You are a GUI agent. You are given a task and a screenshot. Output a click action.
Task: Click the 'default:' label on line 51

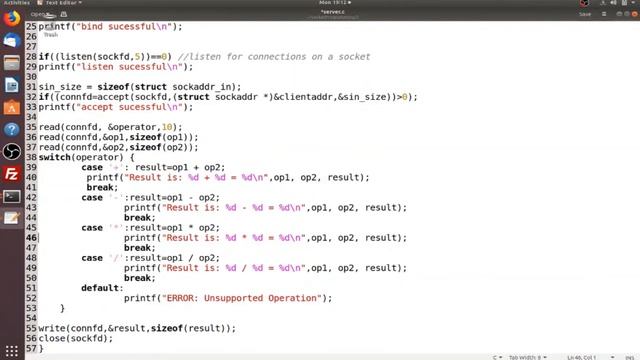tap(102, 288)
